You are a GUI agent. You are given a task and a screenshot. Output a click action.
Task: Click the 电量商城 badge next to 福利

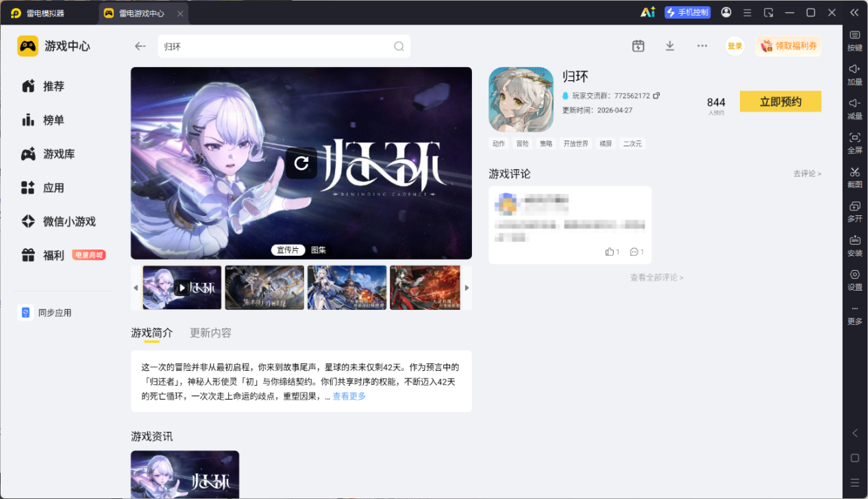pyautogui.click(x=89, y=255)
